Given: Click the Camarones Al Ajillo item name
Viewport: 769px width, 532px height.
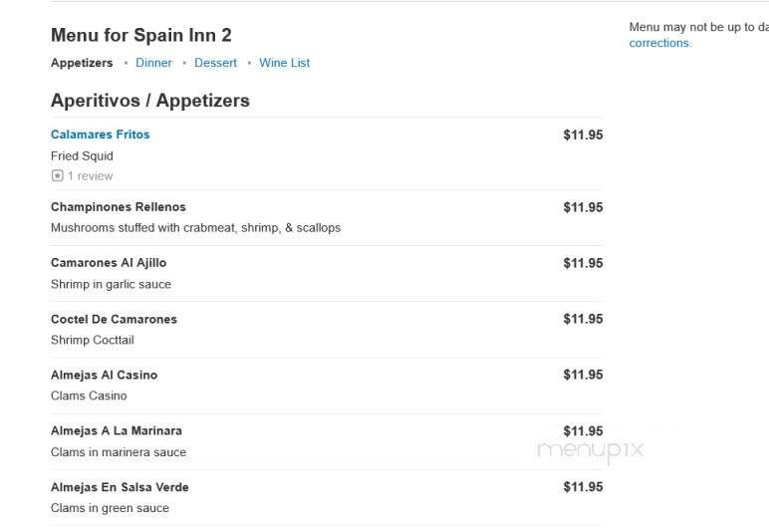Looking at the screenshot, I should tap(108, 263).
